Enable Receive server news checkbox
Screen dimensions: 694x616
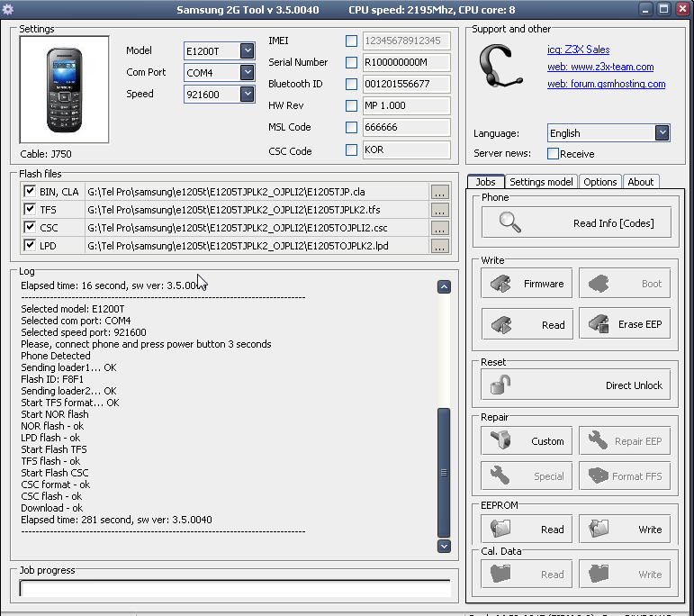(x=553, y=154)
